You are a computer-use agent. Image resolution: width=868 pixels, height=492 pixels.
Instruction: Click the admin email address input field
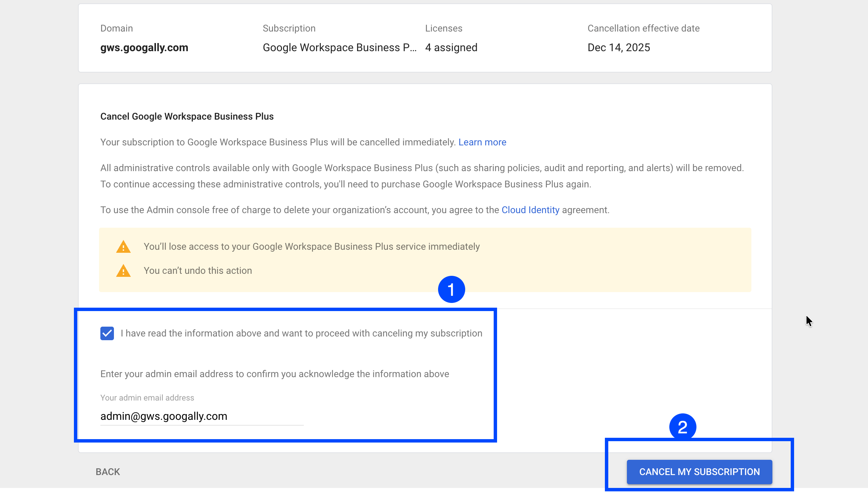click(202, 416)
